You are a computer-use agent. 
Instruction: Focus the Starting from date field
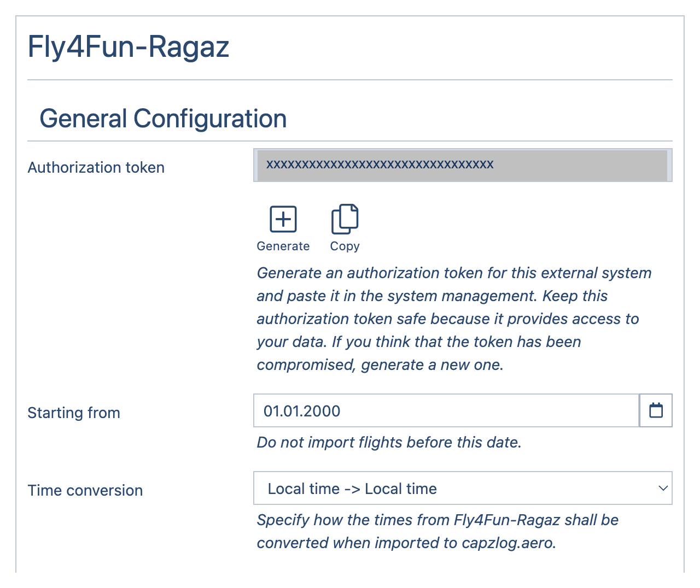tap(446, 410)
